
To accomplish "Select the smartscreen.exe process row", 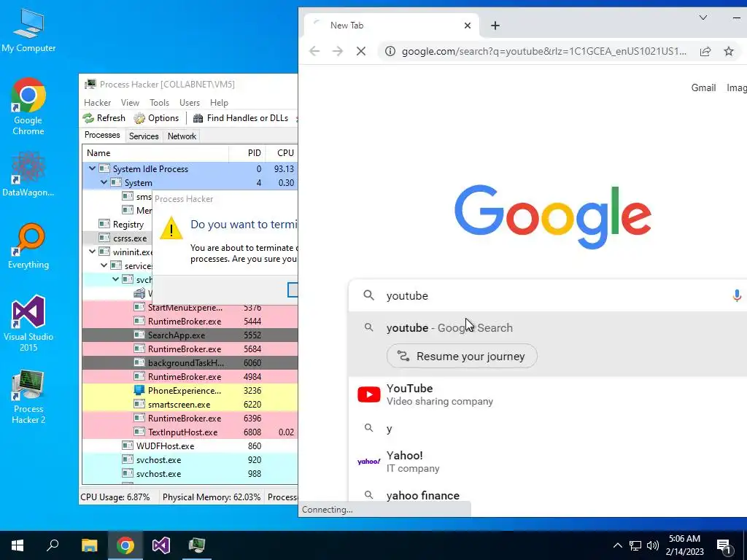I will click(190, 404).
